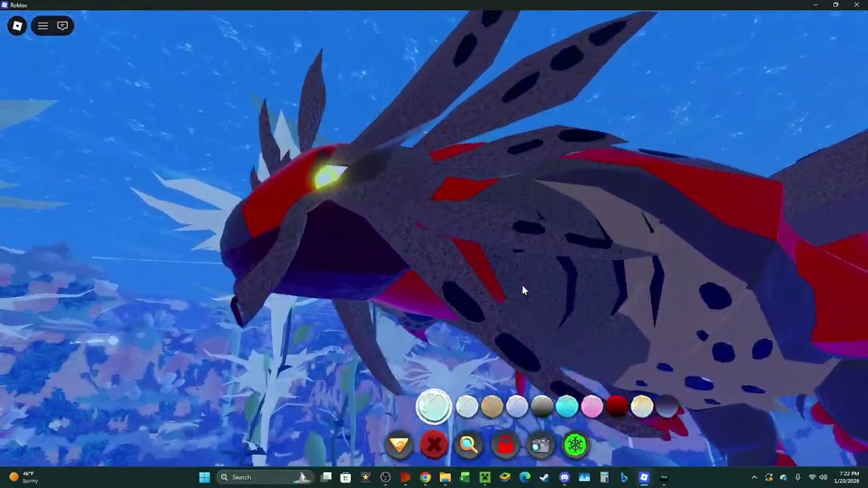Toggle the green snowflake freeze button
The image size is (868, 488).
click(576, 445)
